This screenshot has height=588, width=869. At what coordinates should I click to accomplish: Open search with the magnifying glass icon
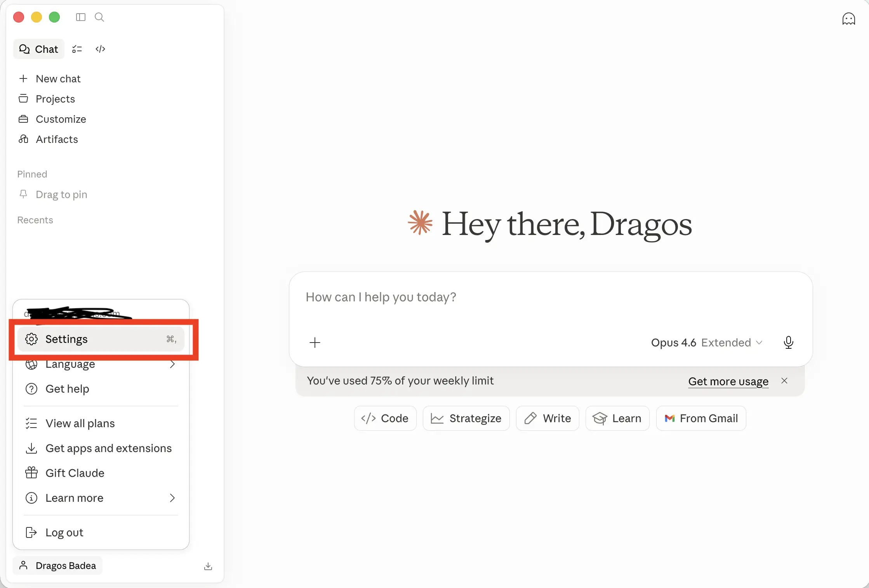[x=99, y=17]
